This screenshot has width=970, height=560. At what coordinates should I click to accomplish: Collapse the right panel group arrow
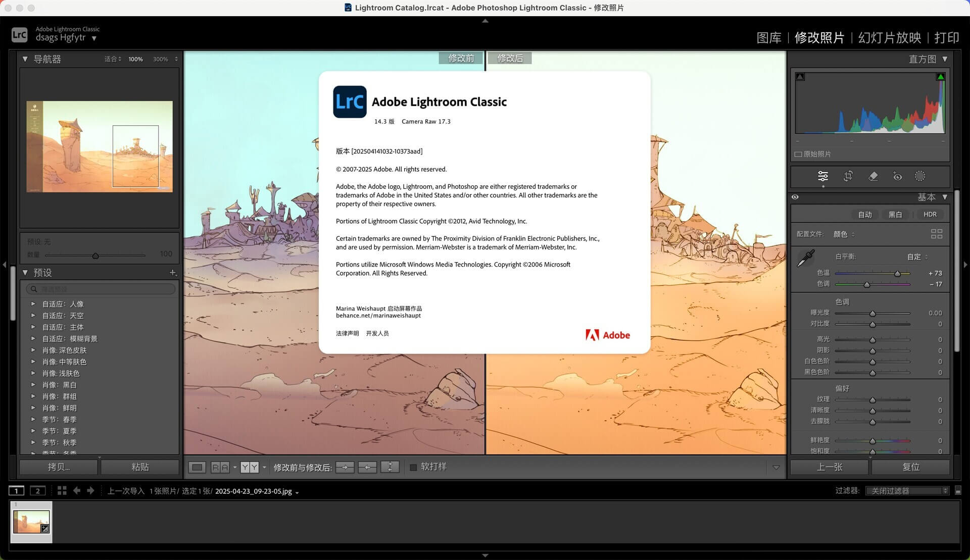click(x=965, y=265)
